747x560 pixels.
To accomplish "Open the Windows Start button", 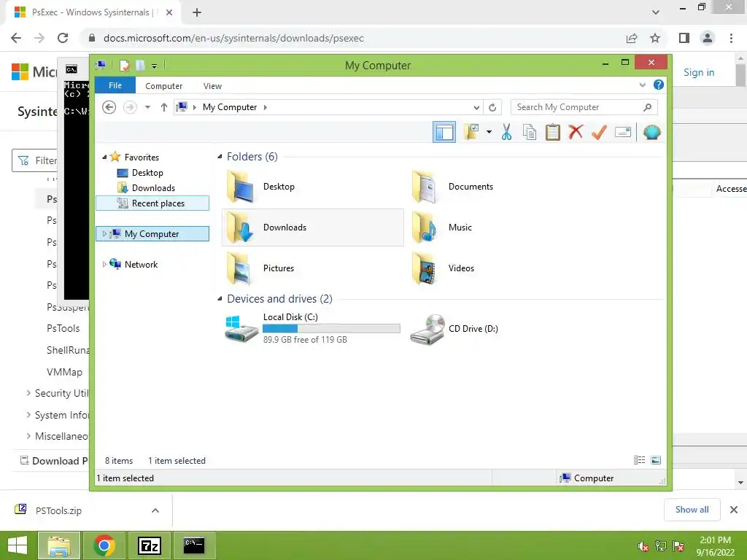I will coord(18,545).
